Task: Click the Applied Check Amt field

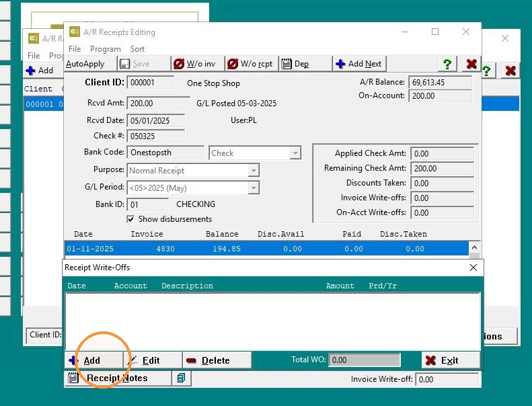Action: click(x=442, y=154)
